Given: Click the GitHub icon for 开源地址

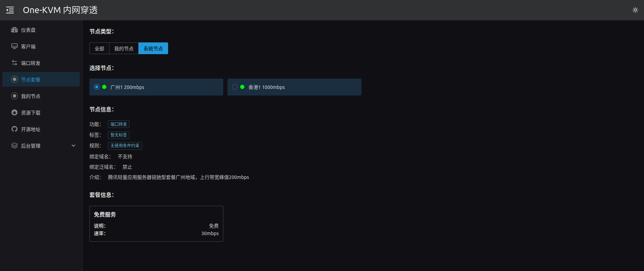Looking at the screenshot, I should click(x=14, y=129).
